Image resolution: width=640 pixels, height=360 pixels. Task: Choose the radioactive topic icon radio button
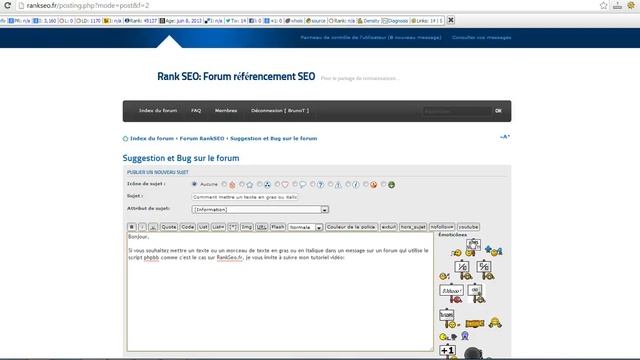click(x=259, y=184)
